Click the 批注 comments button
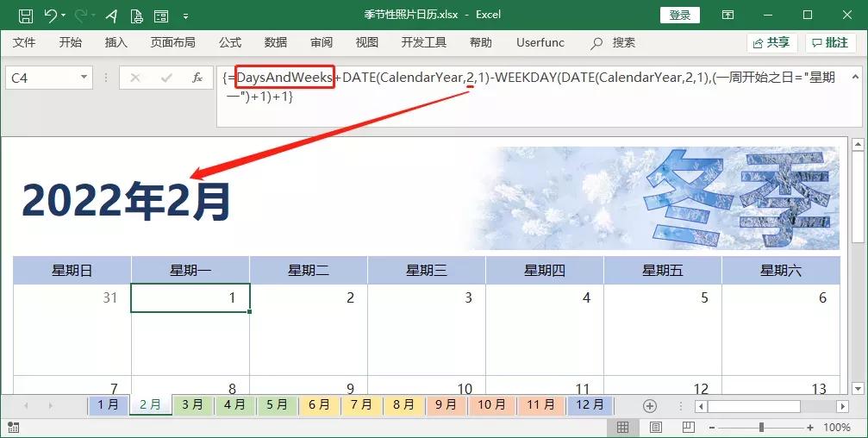This screenshot has width=868, height=438. tap(830, 42)
